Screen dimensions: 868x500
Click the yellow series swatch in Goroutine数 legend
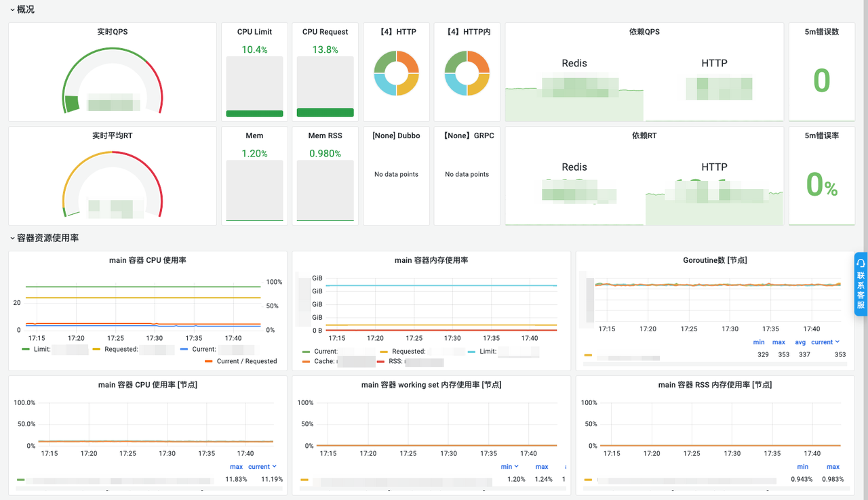[x=588, y=355]
